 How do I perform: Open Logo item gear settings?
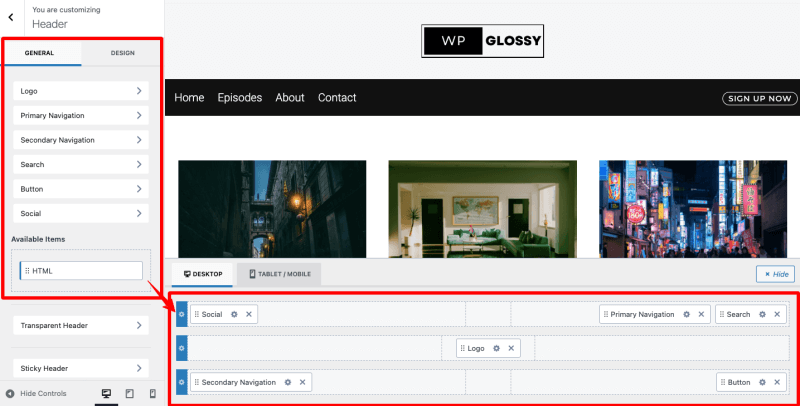[x=496, y=348]
